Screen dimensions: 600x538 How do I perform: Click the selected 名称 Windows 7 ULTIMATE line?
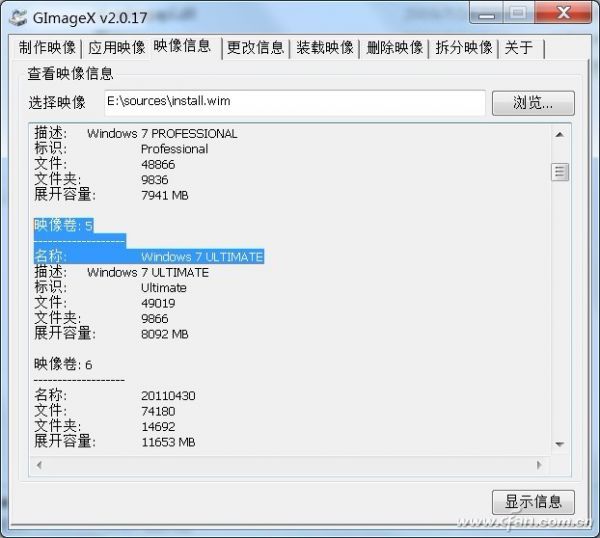[x=149, y=256]
